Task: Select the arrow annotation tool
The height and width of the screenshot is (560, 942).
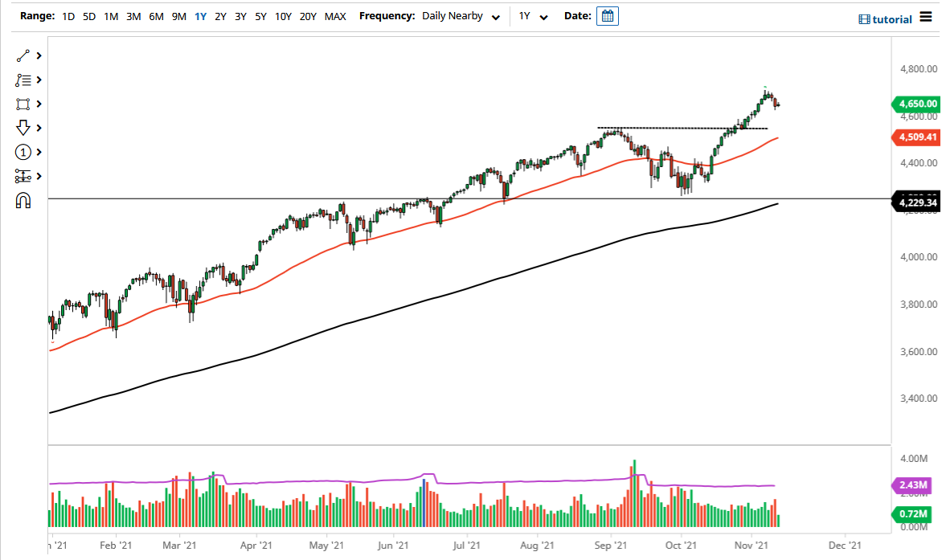Action: click(x=23, y=128)
